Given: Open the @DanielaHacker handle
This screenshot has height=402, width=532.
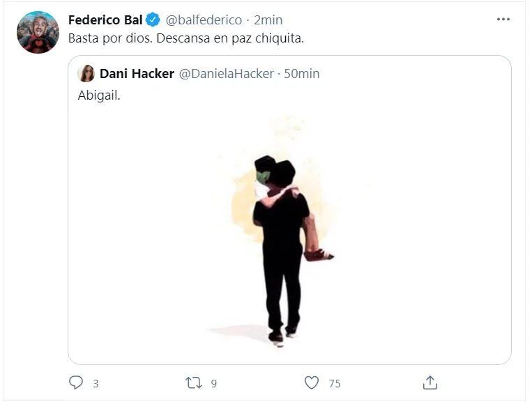Looking at the screenshot, I should (227, 73).
